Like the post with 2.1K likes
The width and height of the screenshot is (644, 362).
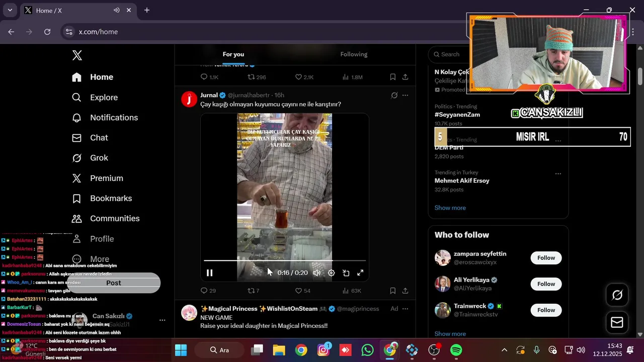click(x=304, y=77)
